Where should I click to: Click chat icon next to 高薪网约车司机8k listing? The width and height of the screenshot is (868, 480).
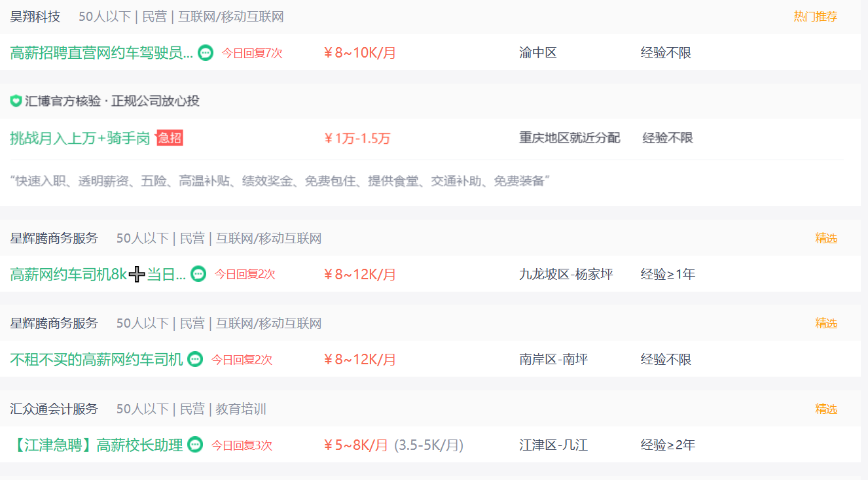click(x=198, y=274)
